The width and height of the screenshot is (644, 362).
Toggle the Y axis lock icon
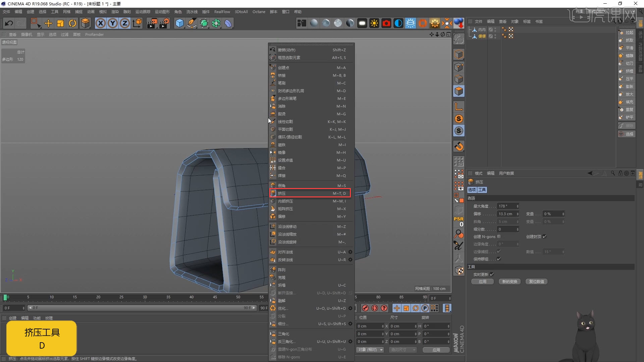[x=112, y=23]
